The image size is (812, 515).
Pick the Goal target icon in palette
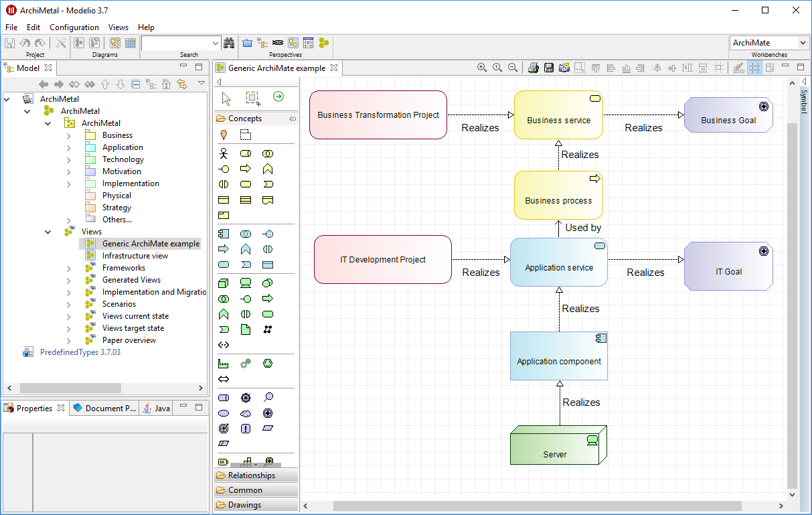click(x=268, y=413)
